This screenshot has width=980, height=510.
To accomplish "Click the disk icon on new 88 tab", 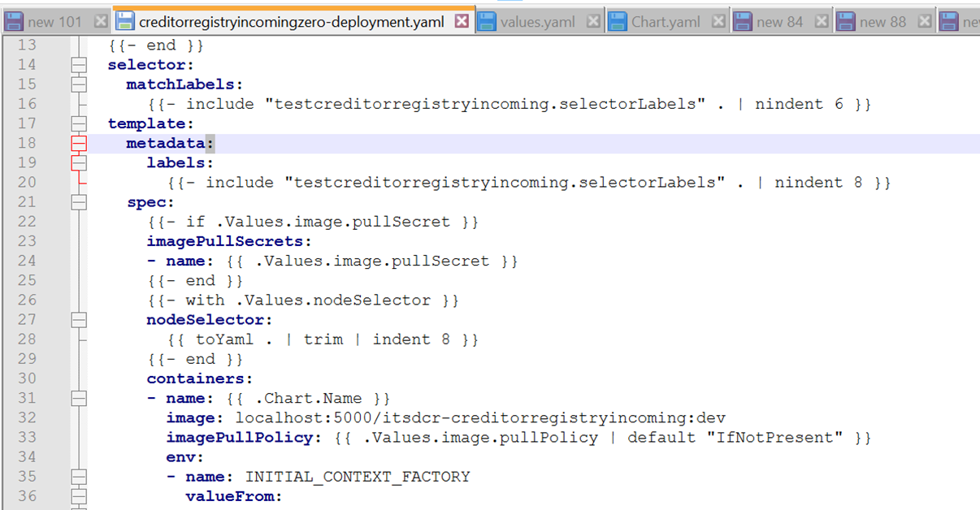I will point(846,21).
